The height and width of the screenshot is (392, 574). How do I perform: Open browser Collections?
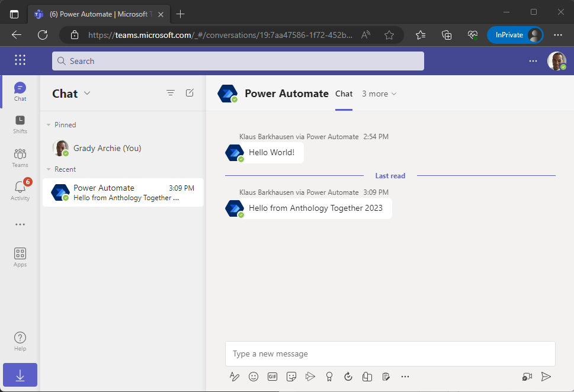tap(447, 35)
